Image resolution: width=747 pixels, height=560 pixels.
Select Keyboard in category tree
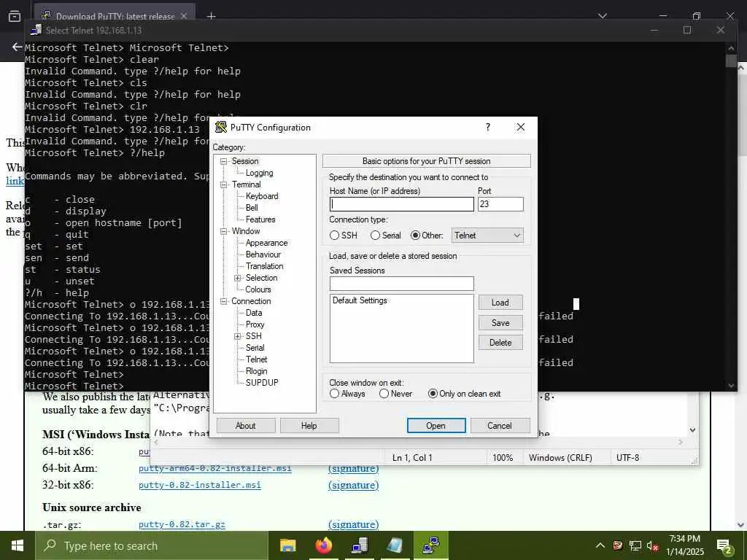[262, 196]
